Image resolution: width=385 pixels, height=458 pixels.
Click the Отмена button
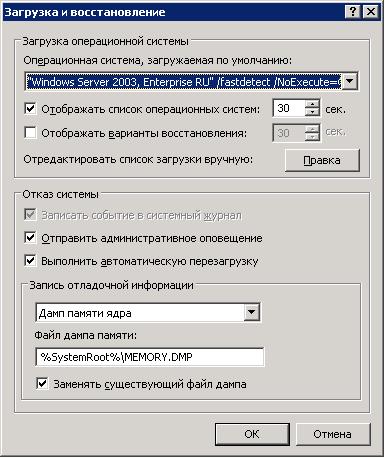[x=333, y=434]
